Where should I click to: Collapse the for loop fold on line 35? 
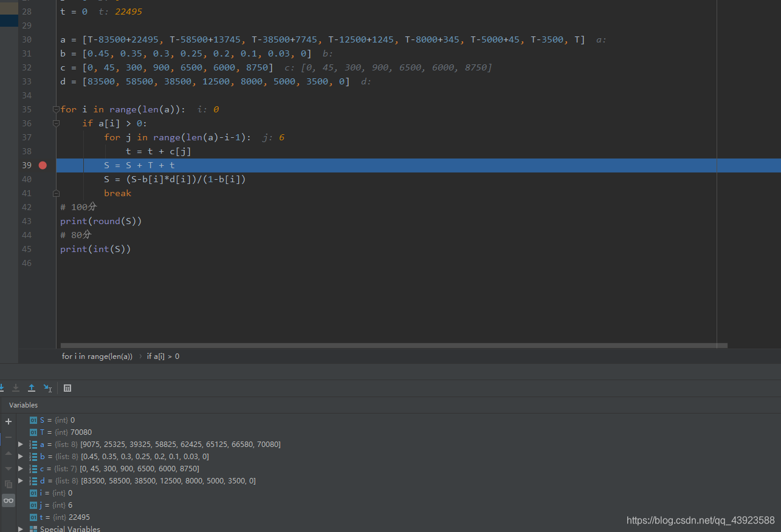point(56,109)
